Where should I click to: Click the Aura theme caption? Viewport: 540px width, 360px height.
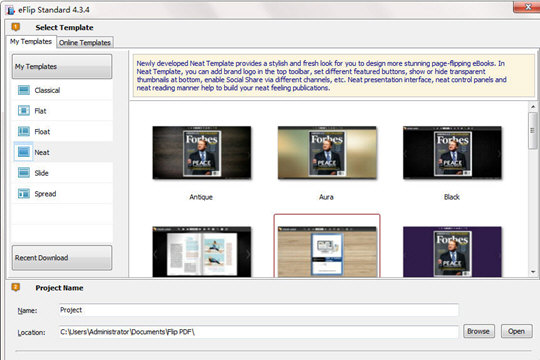(x=326, y=197)
